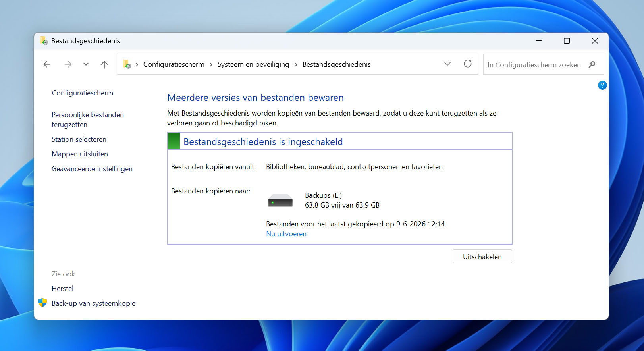
Task: Select the 63,8 GB vrij van 63,9 GB text
Action: (x=342, y=205)
